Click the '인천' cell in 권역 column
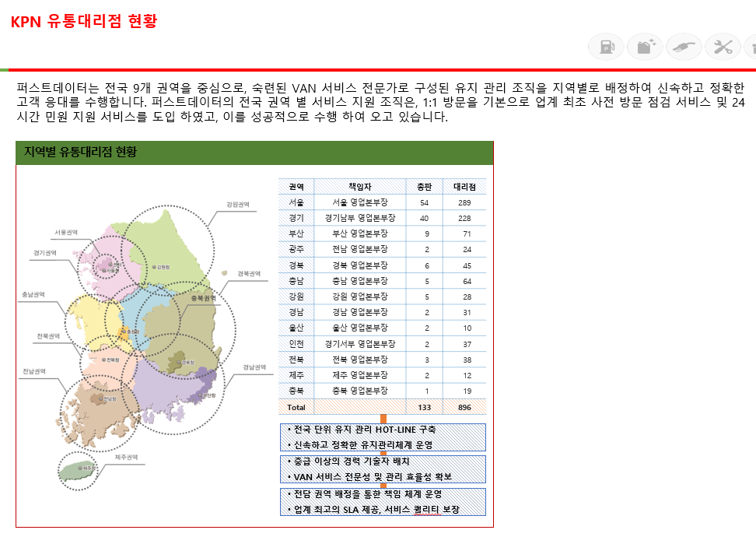 pos(296,344)
